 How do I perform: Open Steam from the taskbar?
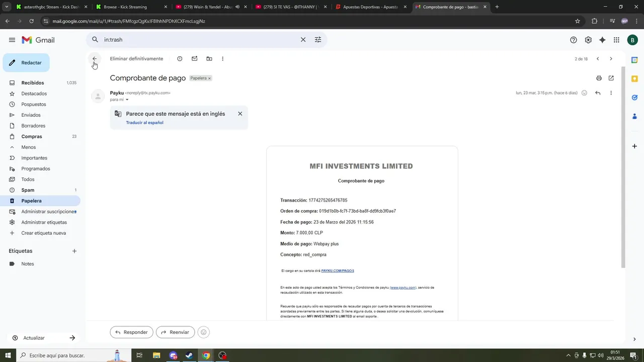[189, 355]
